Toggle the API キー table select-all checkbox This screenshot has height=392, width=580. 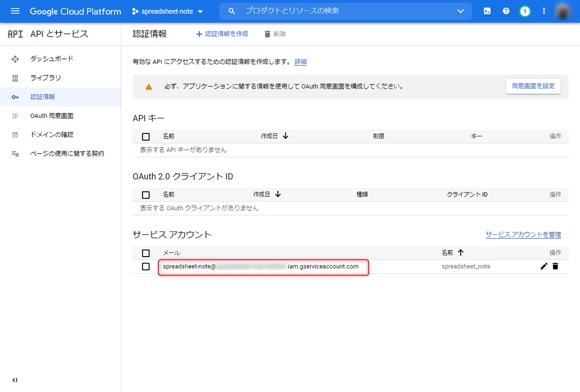point(146,137)
